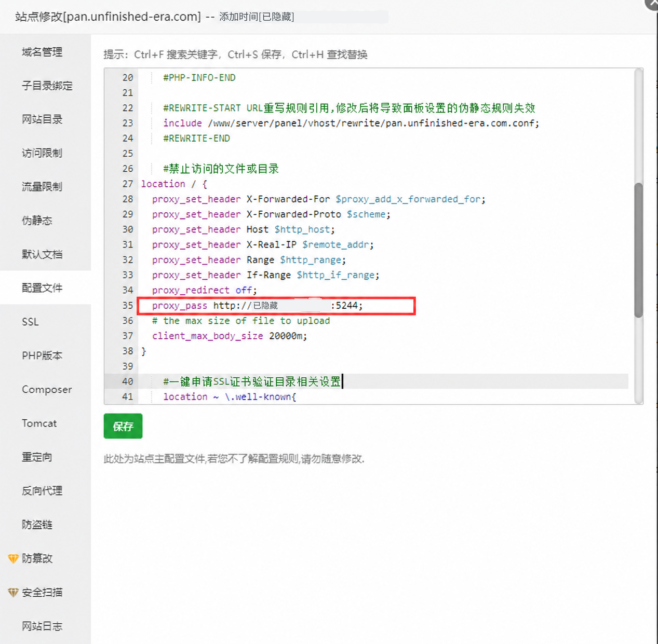Select the Tomcat tab
Image resolution: width=658 pixels, height=644 pixels.
point(45,423)
